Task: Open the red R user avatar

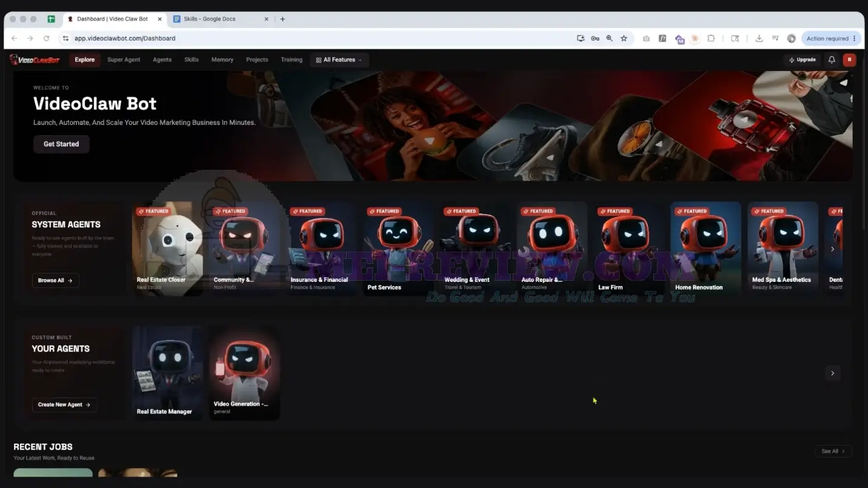Action: coord(850,59)
